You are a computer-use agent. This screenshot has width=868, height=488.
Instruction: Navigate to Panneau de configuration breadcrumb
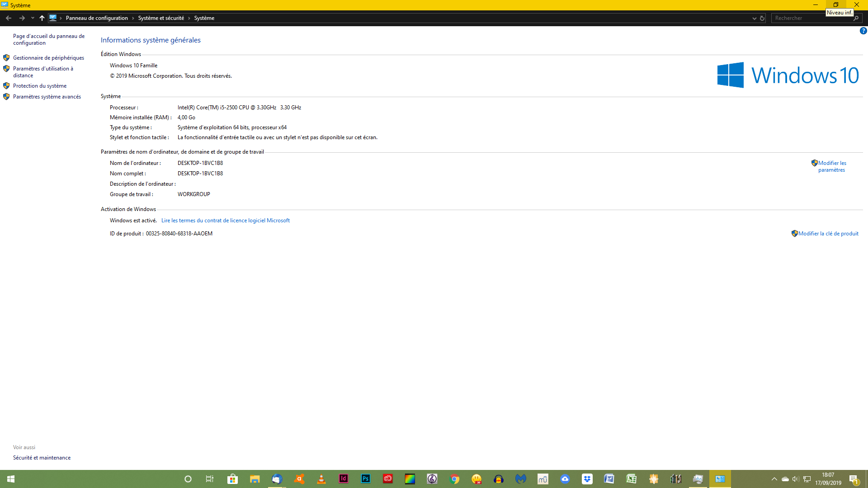pyautogui.click(x=97, y=18)
